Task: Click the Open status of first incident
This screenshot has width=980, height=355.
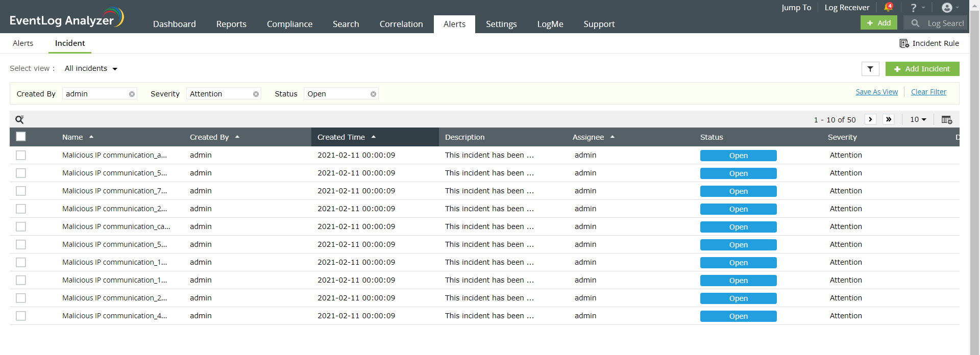Action: click(x=738, y=156)
